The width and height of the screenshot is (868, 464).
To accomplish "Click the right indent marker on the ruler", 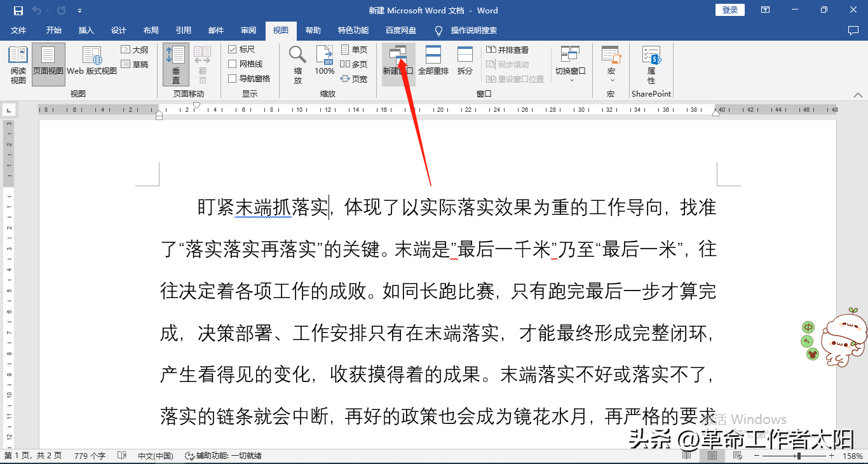I will tap(716, 113).
